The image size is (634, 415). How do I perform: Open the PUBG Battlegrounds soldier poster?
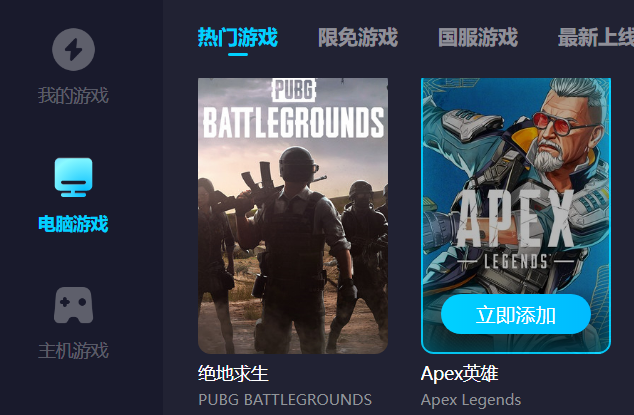[x=293, y=216]
